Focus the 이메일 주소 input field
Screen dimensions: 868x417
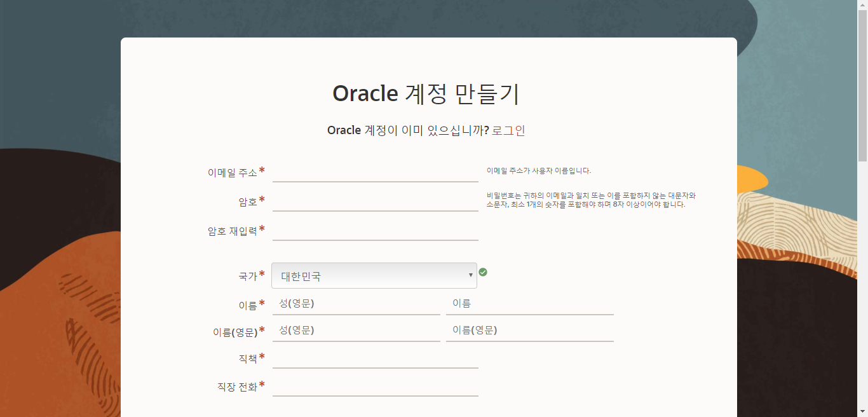tap(376, 172)
